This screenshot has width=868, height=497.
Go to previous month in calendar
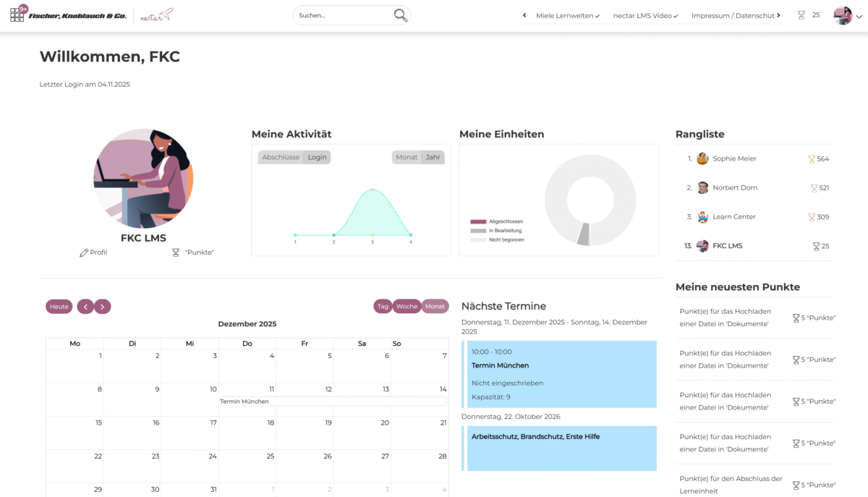pyautogui.click(x=85, y=307)
